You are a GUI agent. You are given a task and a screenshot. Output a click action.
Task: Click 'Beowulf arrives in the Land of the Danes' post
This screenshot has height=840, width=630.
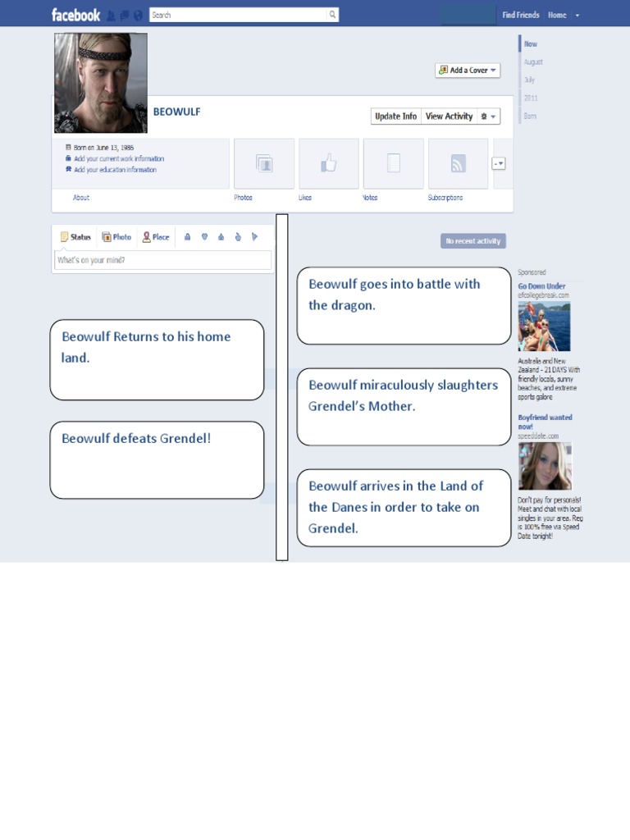(404, 508)
